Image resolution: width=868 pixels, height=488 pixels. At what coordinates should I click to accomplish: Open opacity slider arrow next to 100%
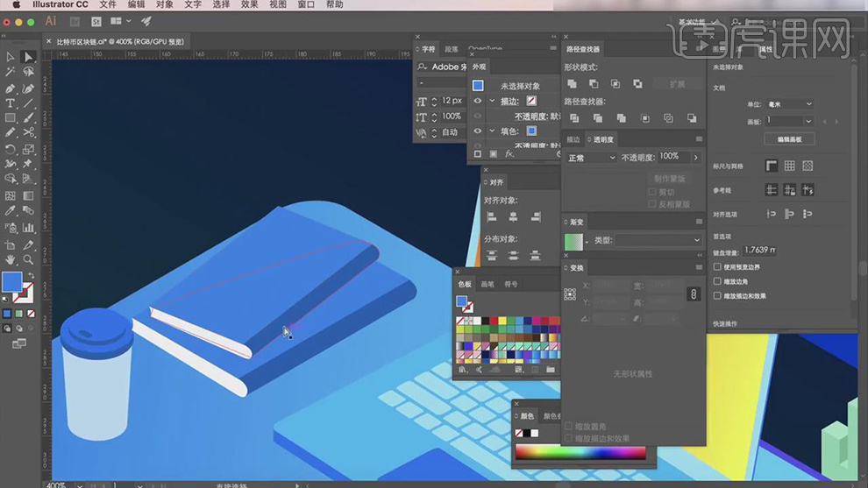point(696,158)
